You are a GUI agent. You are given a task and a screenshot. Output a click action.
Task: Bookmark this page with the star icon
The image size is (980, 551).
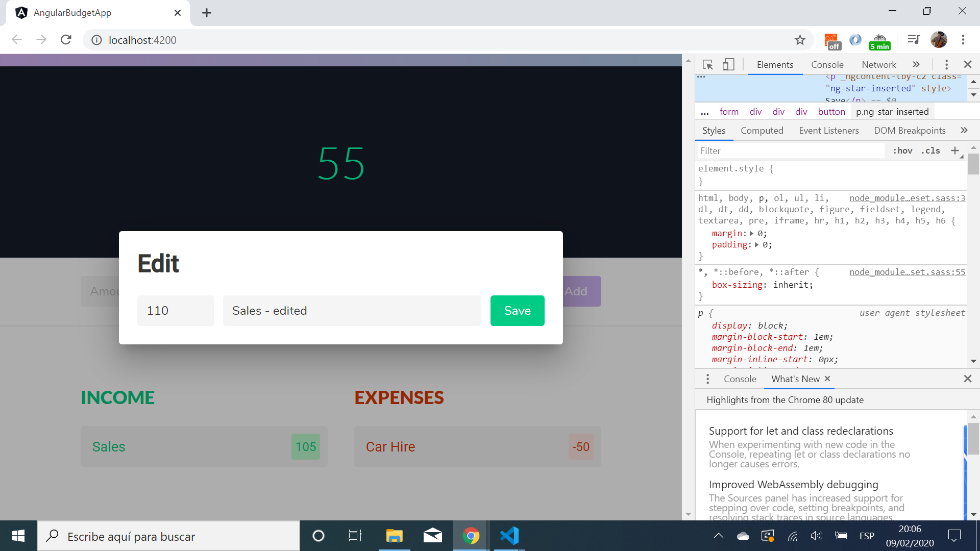point(800,40)
